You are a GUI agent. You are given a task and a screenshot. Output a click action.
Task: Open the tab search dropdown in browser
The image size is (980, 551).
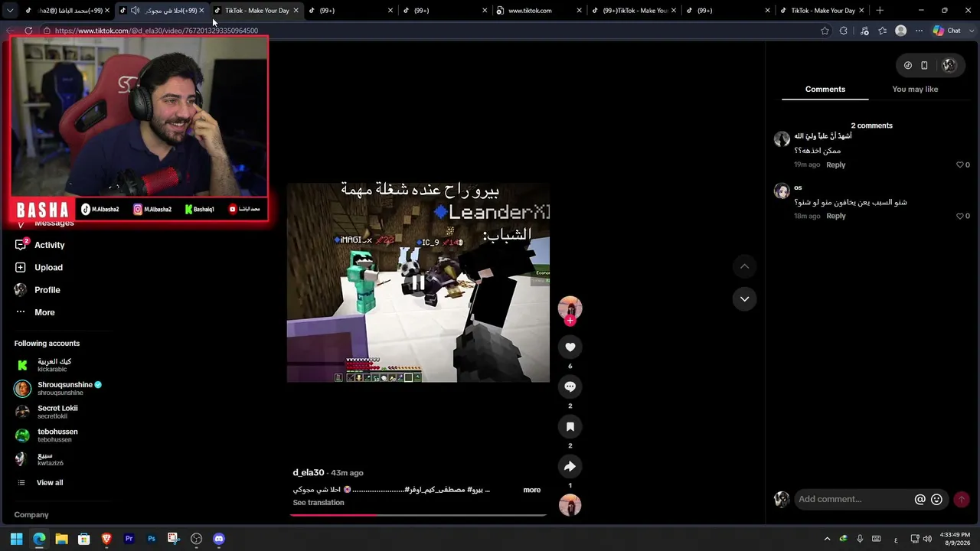(10, 11)
